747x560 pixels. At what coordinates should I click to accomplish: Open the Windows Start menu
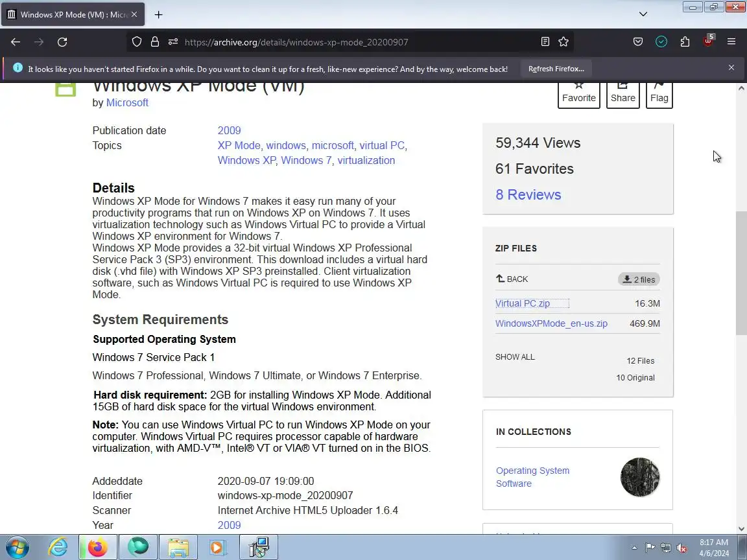point(18,547)
